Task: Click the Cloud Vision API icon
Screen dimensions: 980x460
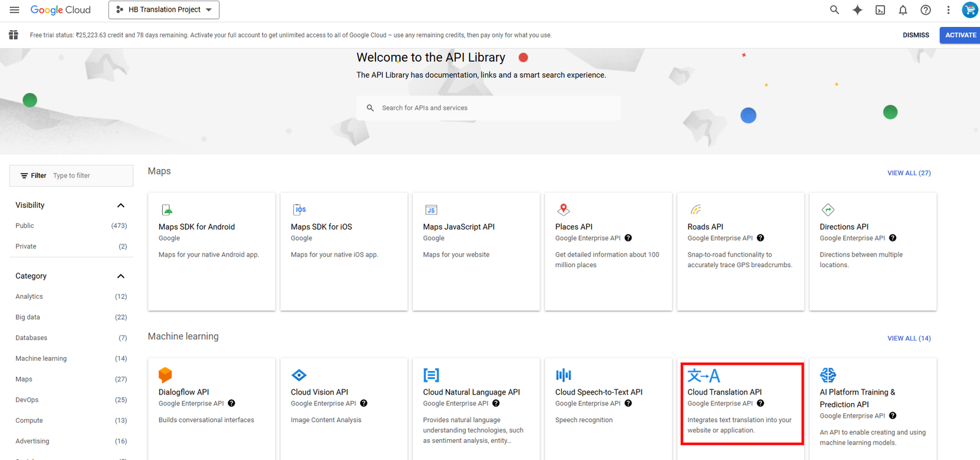Action: click(299, 375)
